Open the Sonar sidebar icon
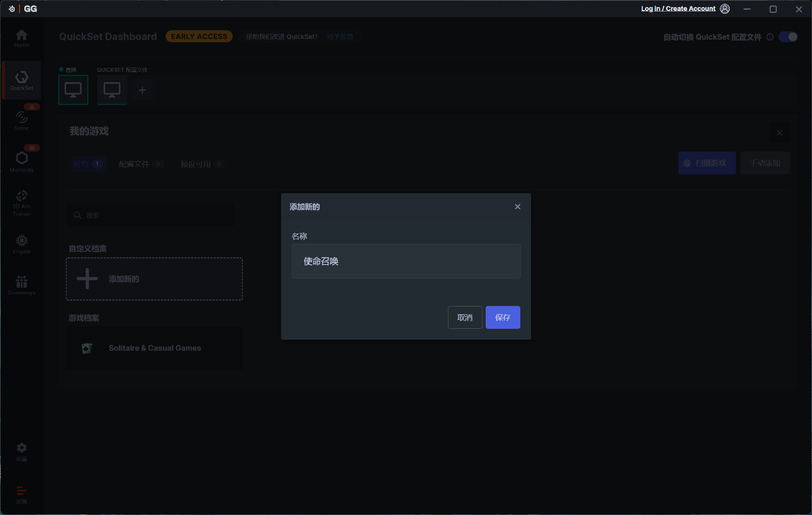Screen dimensions: 812x515 (22, 120)
